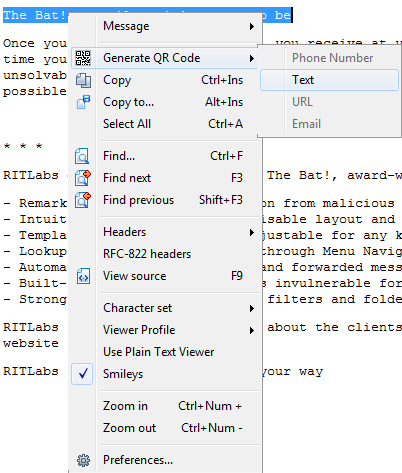Click the Copy pages icon
The height and width of the screenshot is (473, 402).
(83, 80)
